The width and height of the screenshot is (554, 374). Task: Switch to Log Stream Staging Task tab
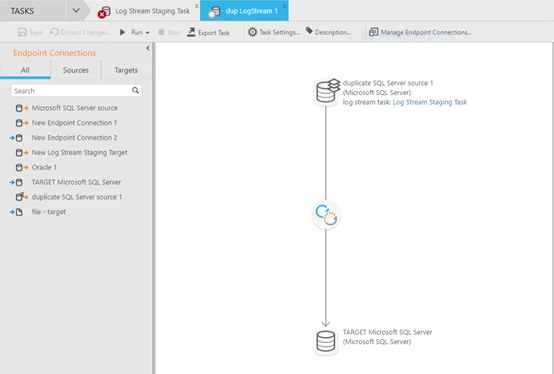click(x=152, y=11)
